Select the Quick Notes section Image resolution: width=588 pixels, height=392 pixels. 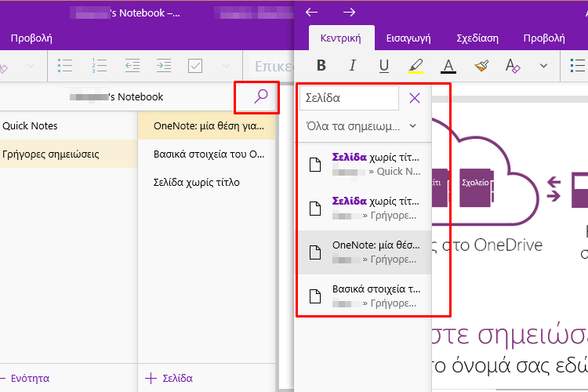click(68, 125)
